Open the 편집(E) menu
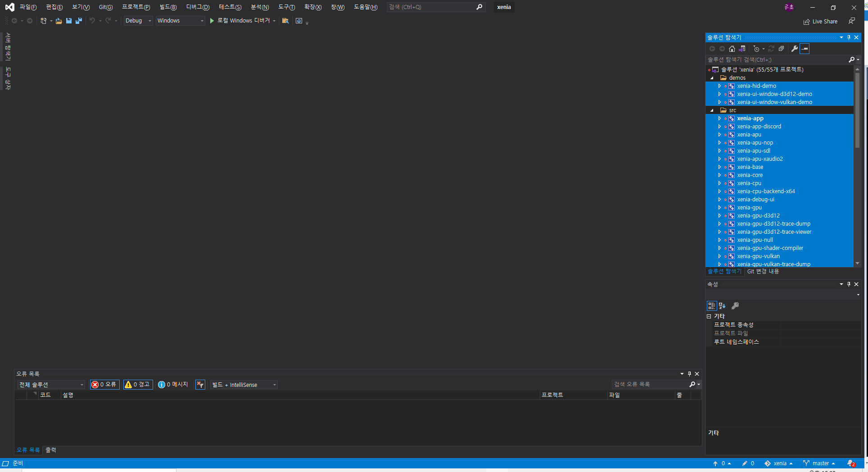Screen dimensions: 868x472 pos(54,7)
